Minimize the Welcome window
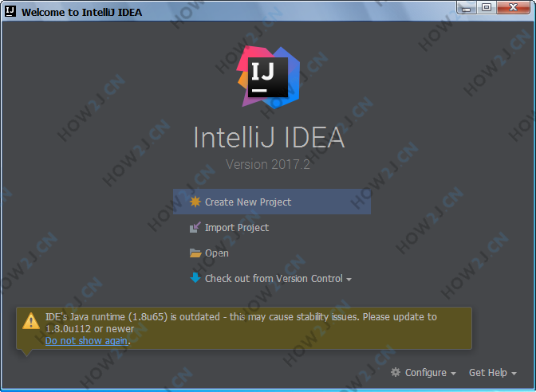The image size is (536, 392). [x=467, y=7]
